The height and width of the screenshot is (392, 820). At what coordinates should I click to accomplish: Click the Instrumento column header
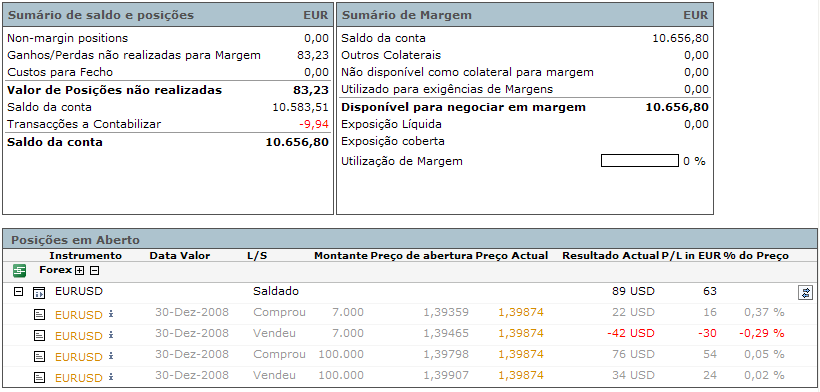(85, 256)
